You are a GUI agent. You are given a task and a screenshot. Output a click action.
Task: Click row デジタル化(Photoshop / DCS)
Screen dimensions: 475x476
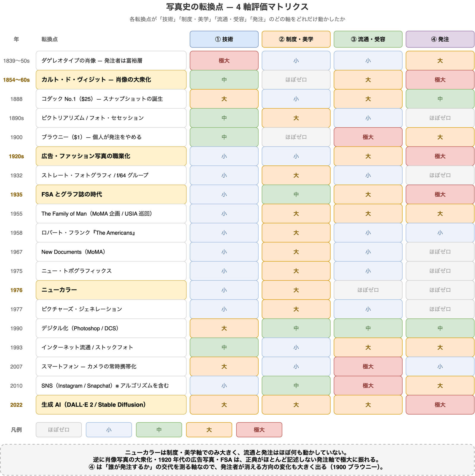pos(111,328)
